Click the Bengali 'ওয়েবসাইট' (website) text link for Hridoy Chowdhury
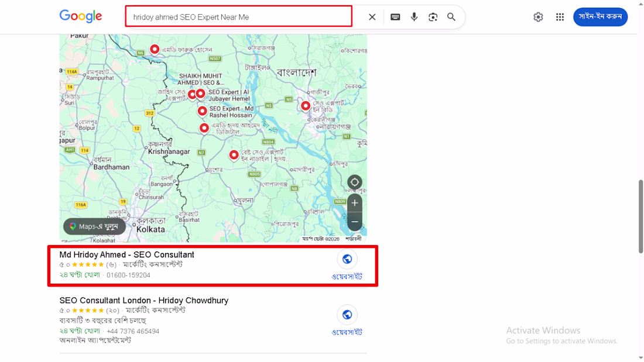This screenshot has height=362, width=644. tap(347, 332)
